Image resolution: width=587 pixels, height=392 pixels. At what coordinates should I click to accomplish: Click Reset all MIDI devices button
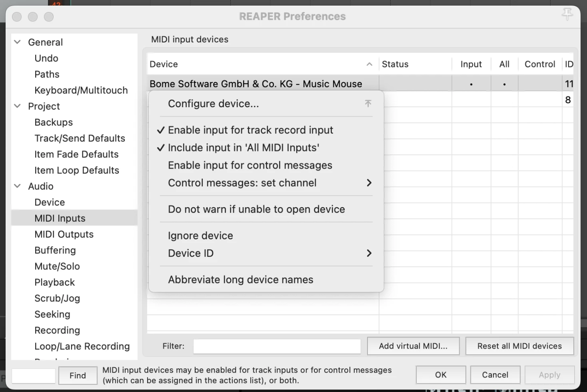(519, 346)
